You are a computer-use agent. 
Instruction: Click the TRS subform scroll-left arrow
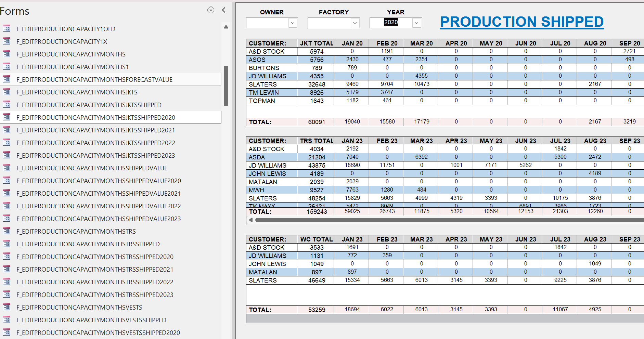[251, 220]
